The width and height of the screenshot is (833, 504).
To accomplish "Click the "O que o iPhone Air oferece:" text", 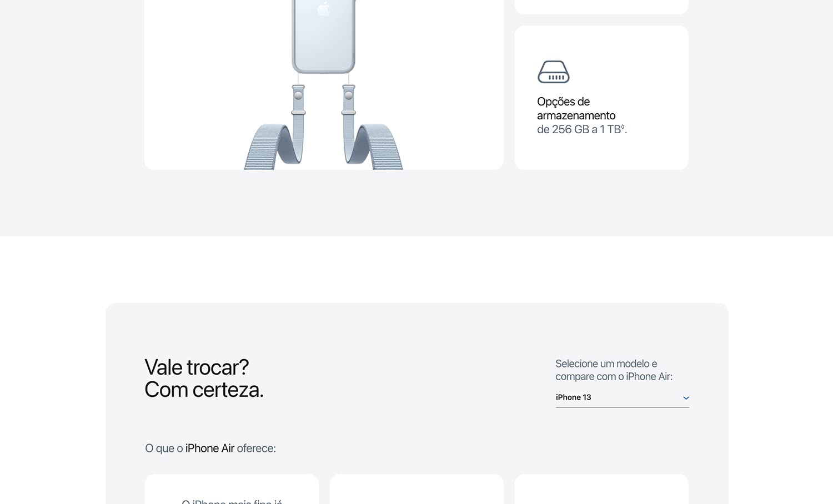I will [x=210, y=448].
